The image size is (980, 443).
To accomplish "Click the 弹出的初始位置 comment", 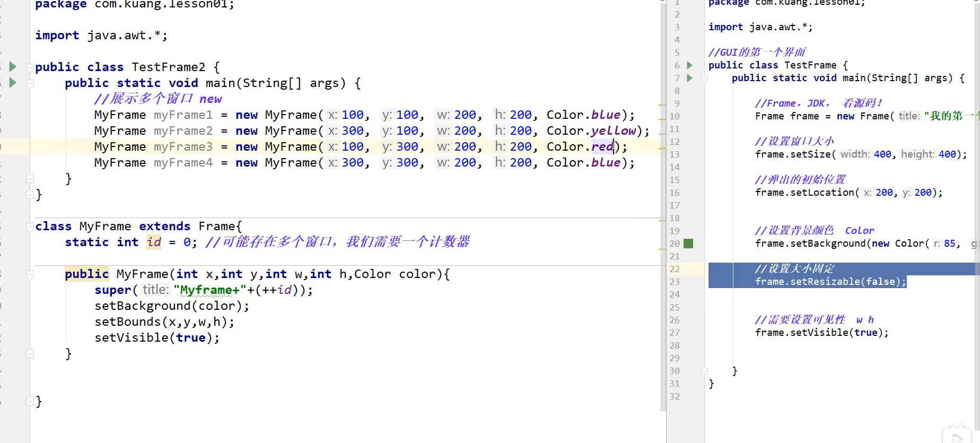I will click(x=800, y=180).
